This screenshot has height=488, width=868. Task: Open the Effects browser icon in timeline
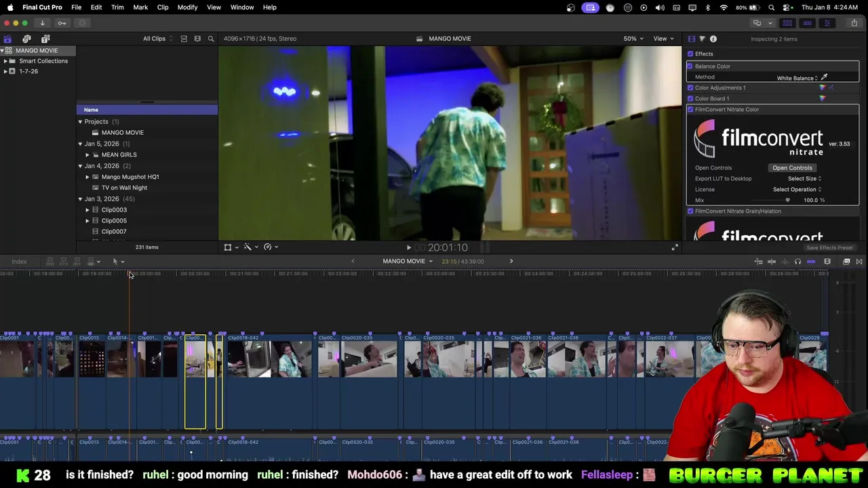(846, 262)
